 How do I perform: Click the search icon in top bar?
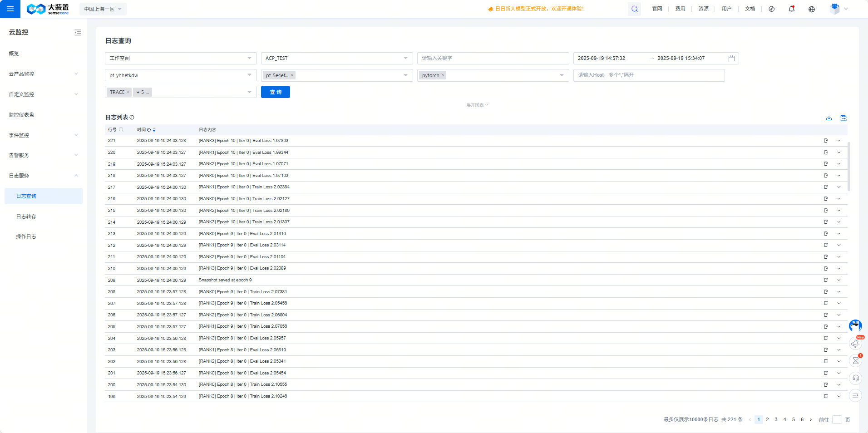point(634,9)
